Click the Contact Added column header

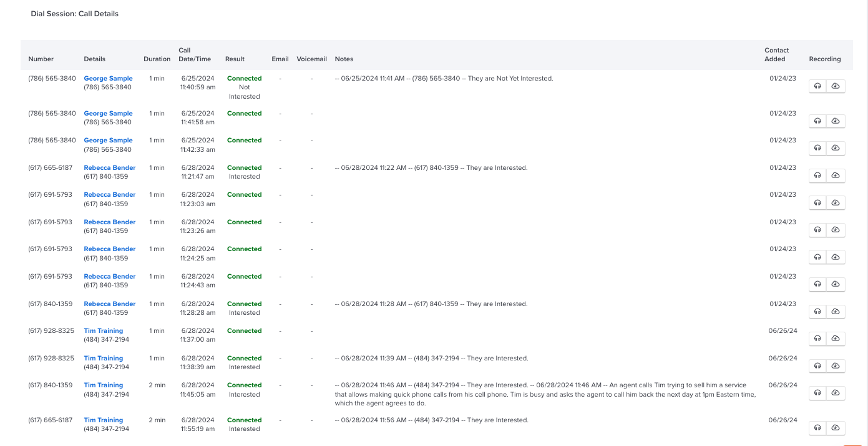(x=776, y=55)
